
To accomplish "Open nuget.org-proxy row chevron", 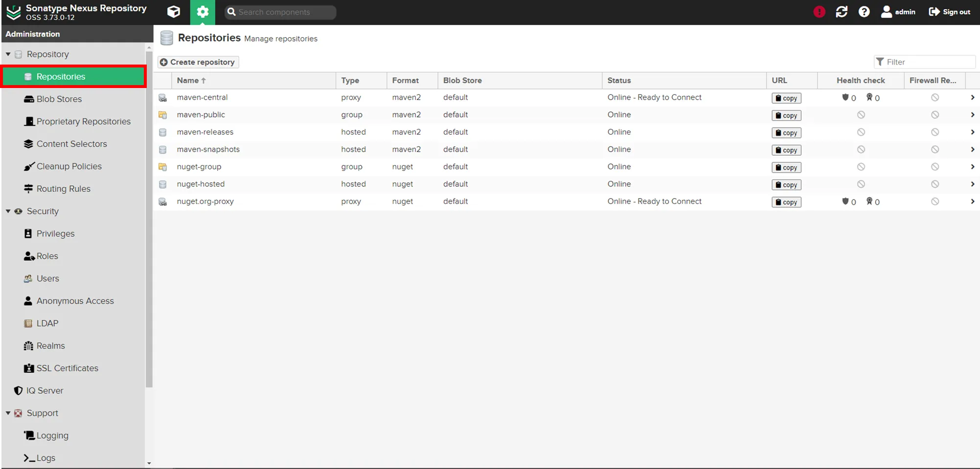I will [972, 201].
